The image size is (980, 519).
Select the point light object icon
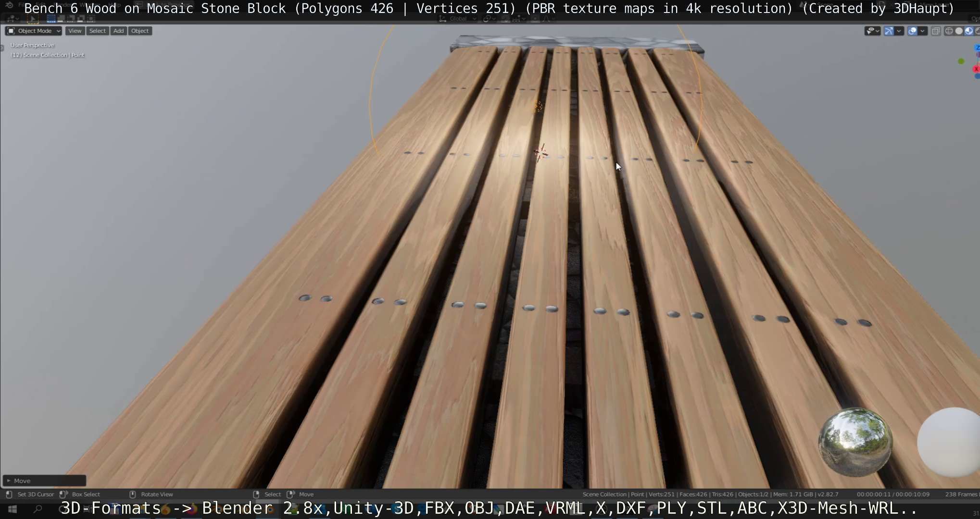[x=537, y=106]
